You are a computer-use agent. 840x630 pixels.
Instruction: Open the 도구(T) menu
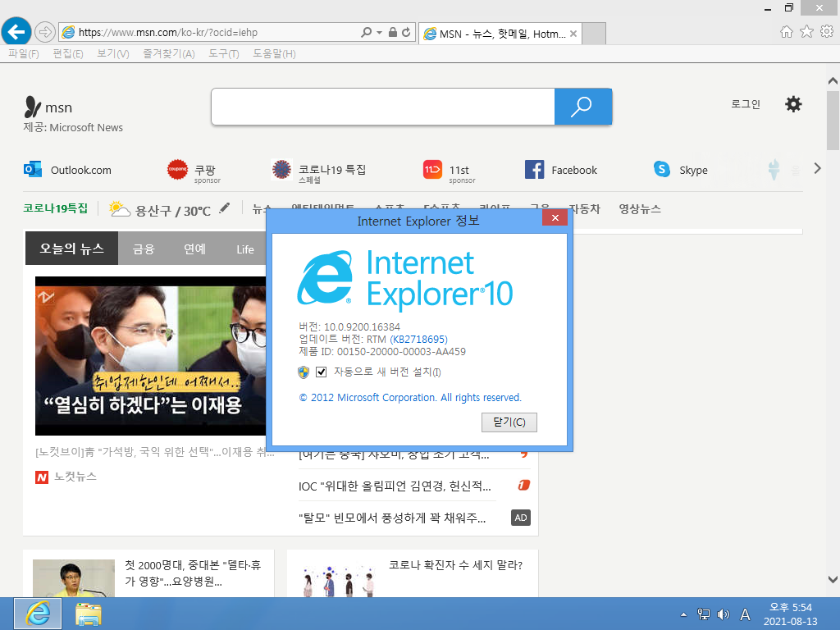(x=224, y=54)
